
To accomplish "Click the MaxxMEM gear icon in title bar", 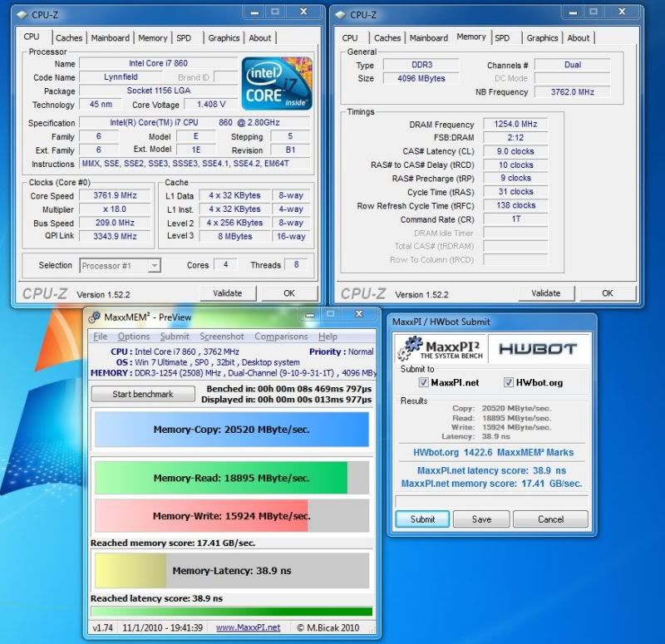I will point(94,317).
